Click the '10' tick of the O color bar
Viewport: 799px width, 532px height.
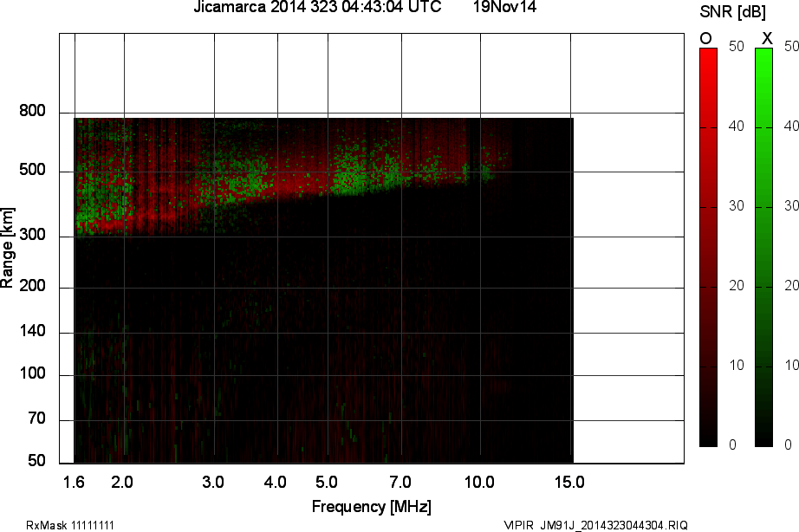737,366
